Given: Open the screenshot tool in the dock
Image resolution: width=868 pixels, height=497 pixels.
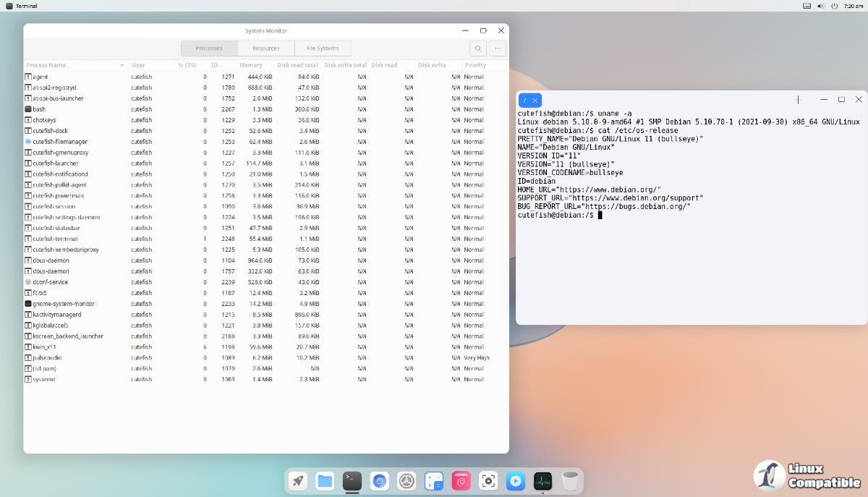Looking at the screenshot, I should coord(488,480).
